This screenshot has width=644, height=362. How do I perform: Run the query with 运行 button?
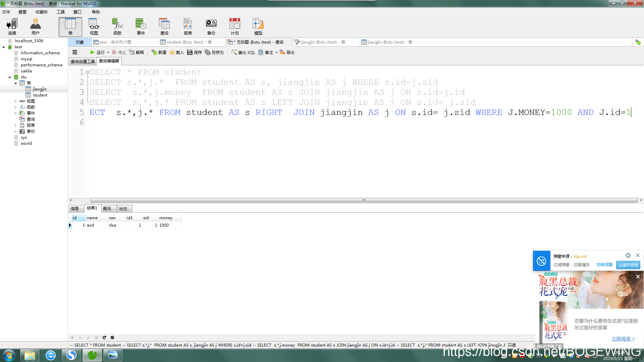tap(97, 52)
